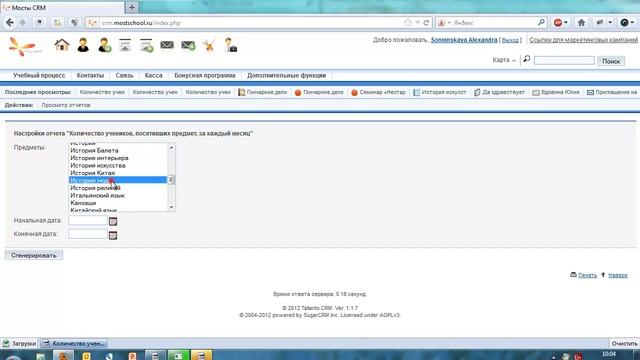Open calendar picker for Конечная дата
This screenshot has height=360, width=640.
point(113,235)
